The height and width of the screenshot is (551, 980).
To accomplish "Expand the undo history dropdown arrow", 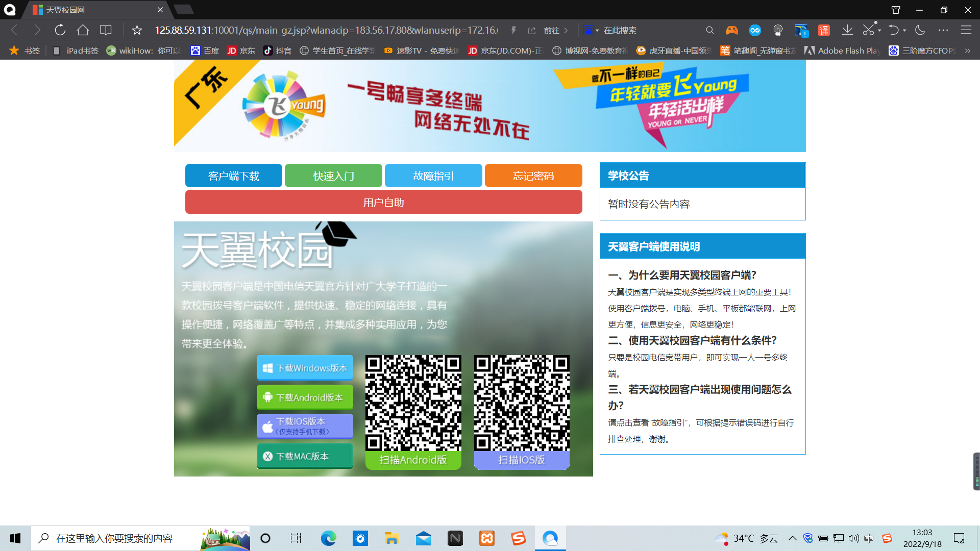I will [903, 30].
